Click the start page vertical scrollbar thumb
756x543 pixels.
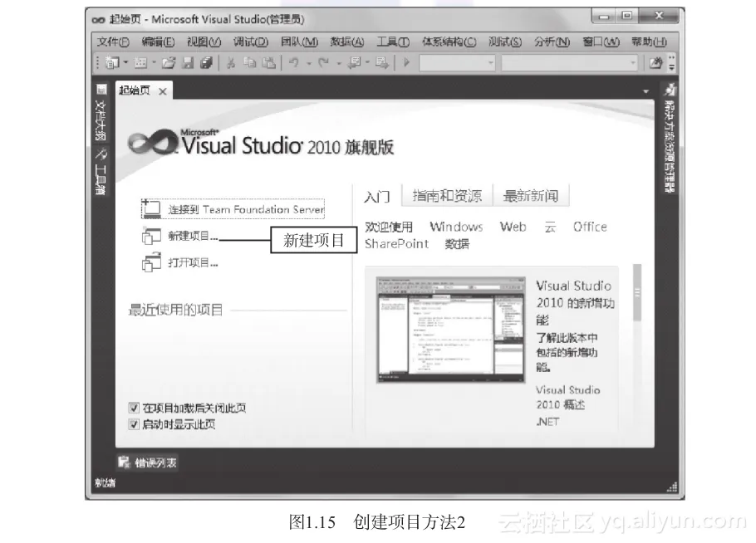(637, 292)
